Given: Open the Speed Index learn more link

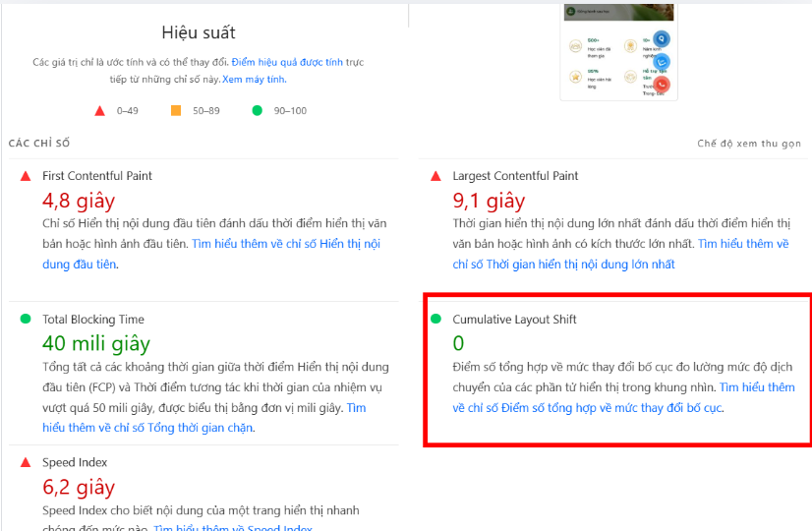Looking at the screenshot, I should (233, 527).
